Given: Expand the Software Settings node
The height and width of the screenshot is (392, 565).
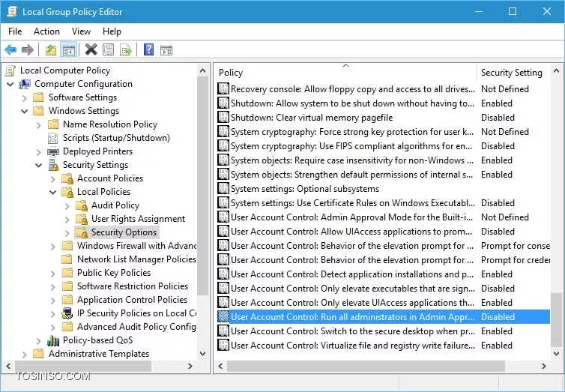Looking at the screenshot, I should pos(25,98).
